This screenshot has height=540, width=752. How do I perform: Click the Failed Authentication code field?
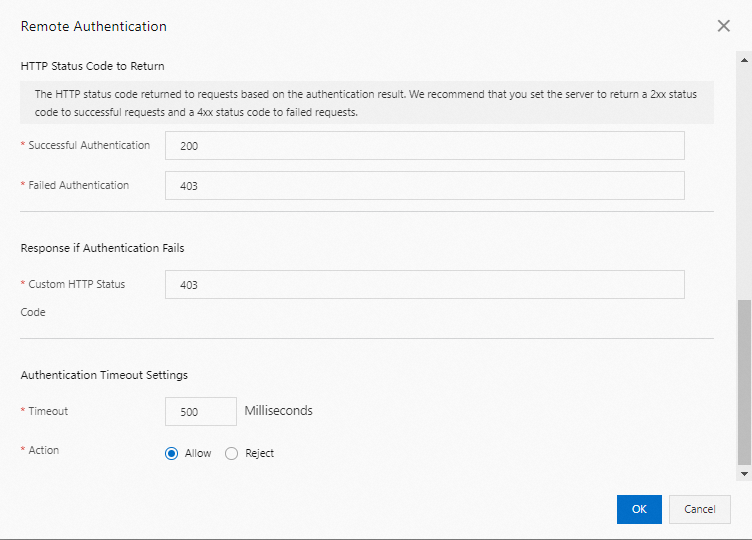(424, 186)
